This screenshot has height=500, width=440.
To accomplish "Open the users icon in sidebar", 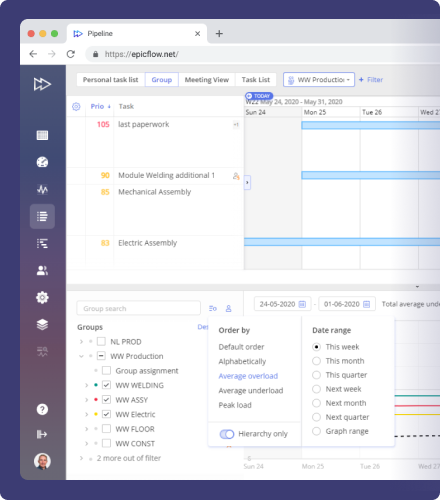I will [x=42, y=270].
